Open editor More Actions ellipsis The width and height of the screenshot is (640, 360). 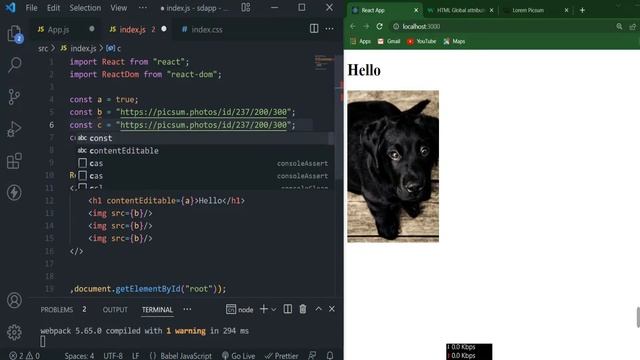[x=329, y=29]
